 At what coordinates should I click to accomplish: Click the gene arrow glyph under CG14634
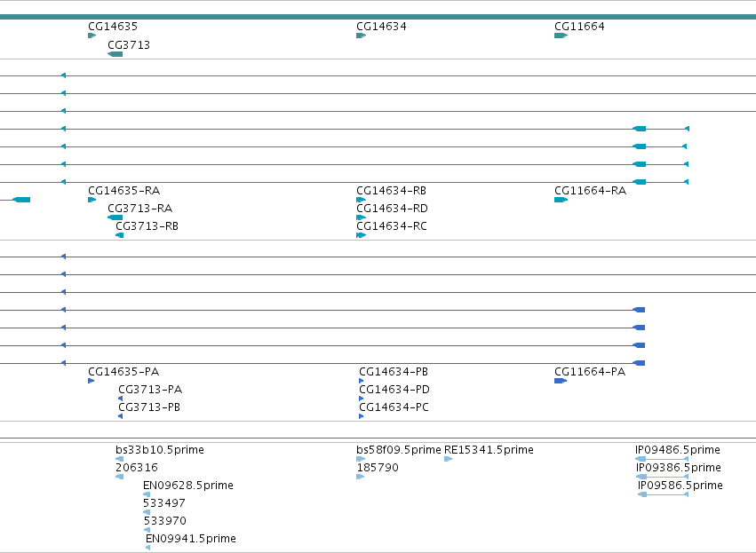pyautogui.click(x=362, y=36)
